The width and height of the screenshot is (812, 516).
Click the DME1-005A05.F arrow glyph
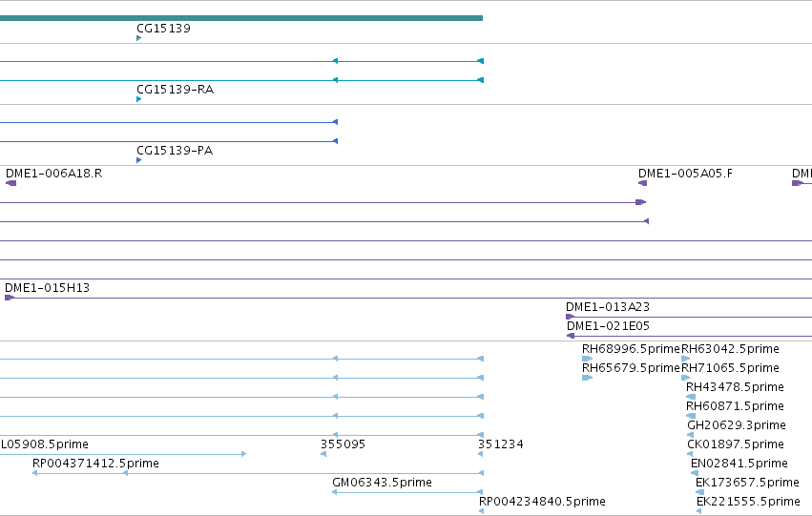click(643, 183)
